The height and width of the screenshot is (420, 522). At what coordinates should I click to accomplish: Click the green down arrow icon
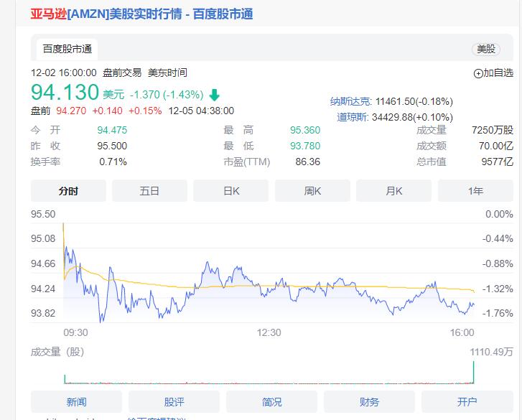pos(215,95)
